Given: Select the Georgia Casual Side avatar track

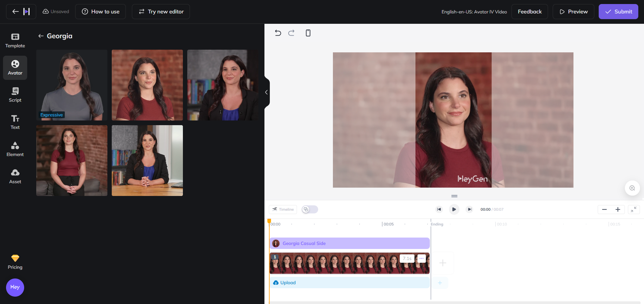Looking at the screenshot, I should pos(350,243).
